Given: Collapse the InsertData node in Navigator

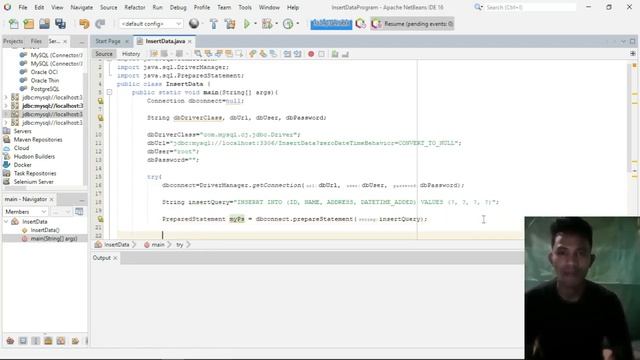Looking at the screenshot, I should coord(6,222).
